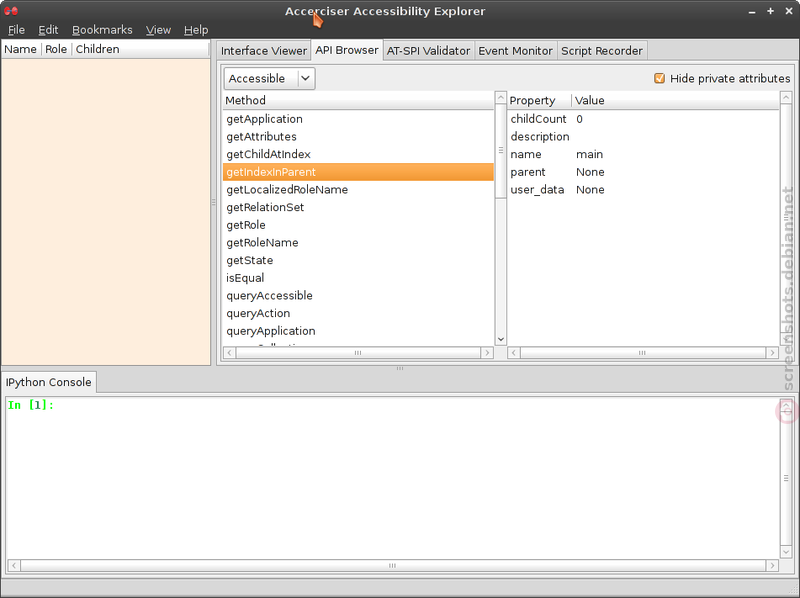Select the childCount property row
Screen dimensions: 800x598
click(x=643, y=119)
